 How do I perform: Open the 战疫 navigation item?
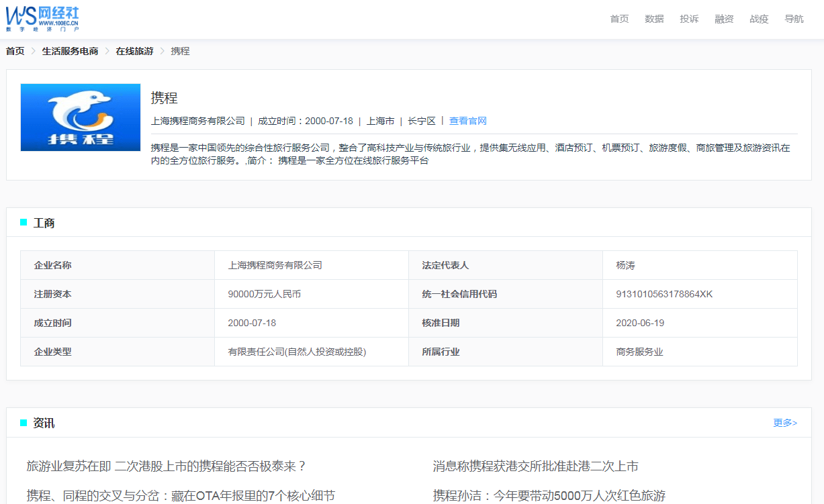[x=759, y=19]
